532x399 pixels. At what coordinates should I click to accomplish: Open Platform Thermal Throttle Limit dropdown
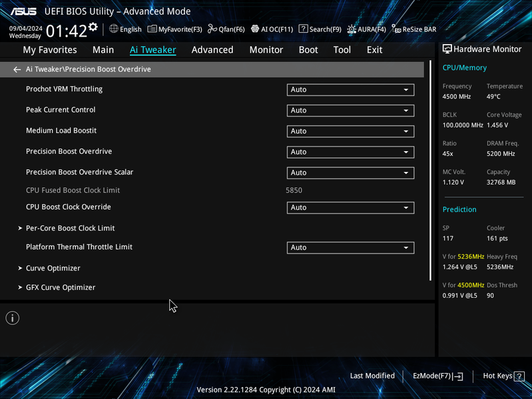[x=350, y=247]
